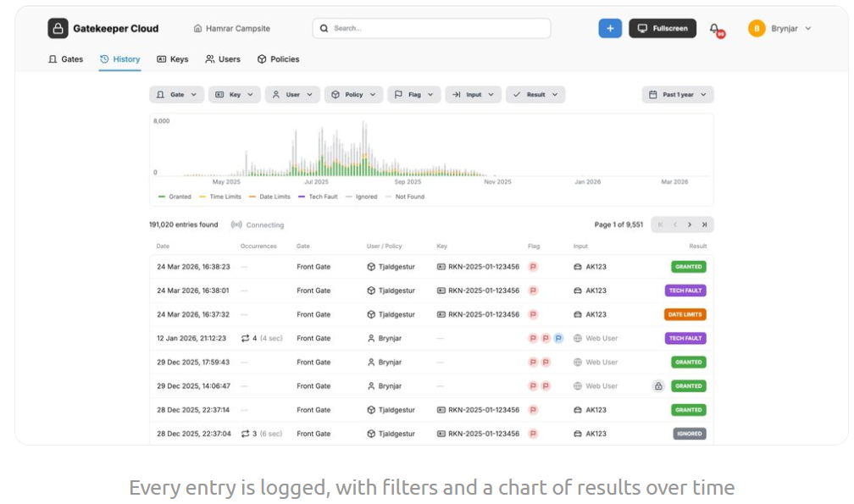Jump to the last results page
This screenshot has width=854, height=504.
(x=704, y=224)
